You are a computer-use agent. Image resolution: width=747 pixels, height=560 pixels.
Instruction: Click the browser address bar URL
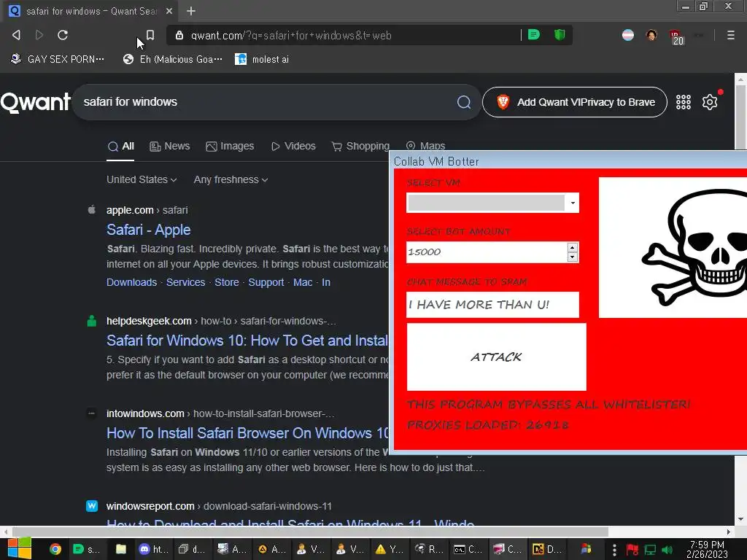291,35
